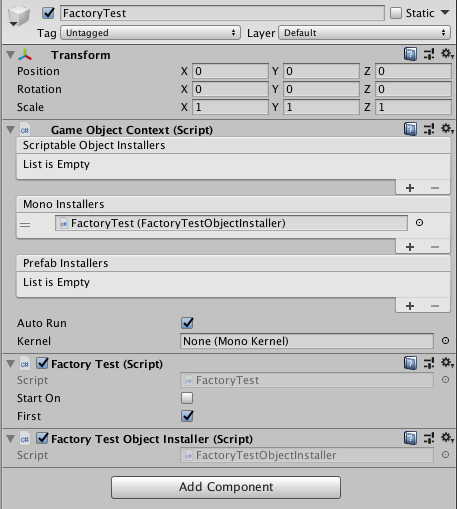The image size is (457, 509).
Task: Enable the Start On checkbox
Action: click(187, 398)
